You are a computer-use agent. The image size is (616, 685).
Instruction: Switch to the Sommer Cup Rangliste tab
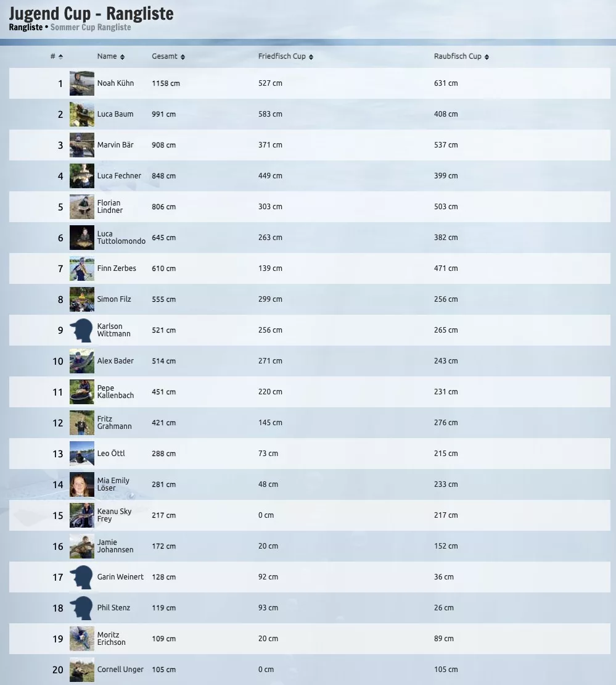pos(91,27)
